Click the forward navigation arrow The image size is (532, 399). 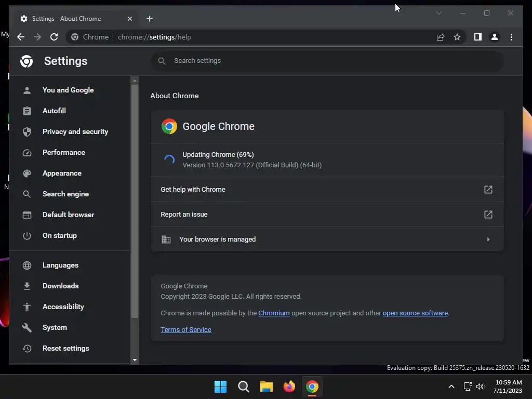(37, 37)
